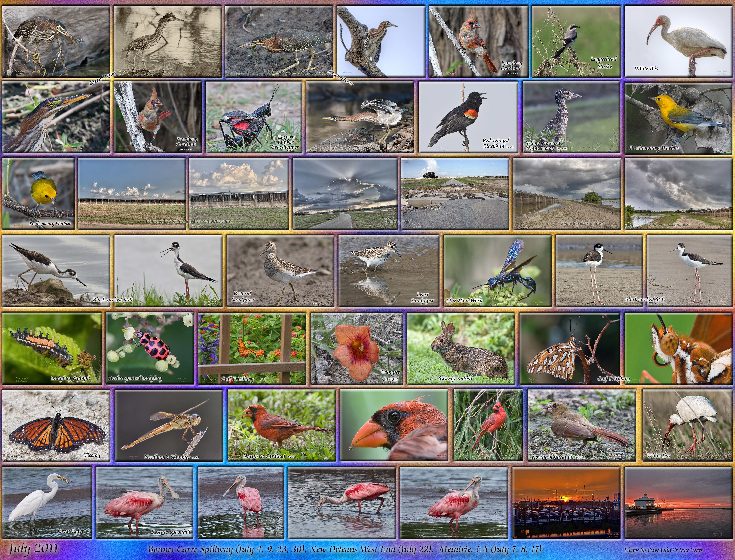Viewport: 735px width, 560px height.
Task: Select the marina sunset photo
Action: click(x=566, y=503)
